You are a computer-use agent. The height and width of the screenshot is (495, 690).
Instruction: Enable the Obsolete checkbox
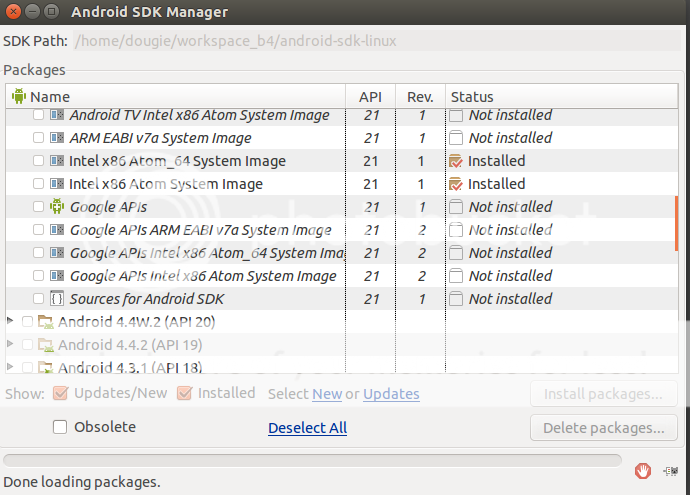point(60,427)
